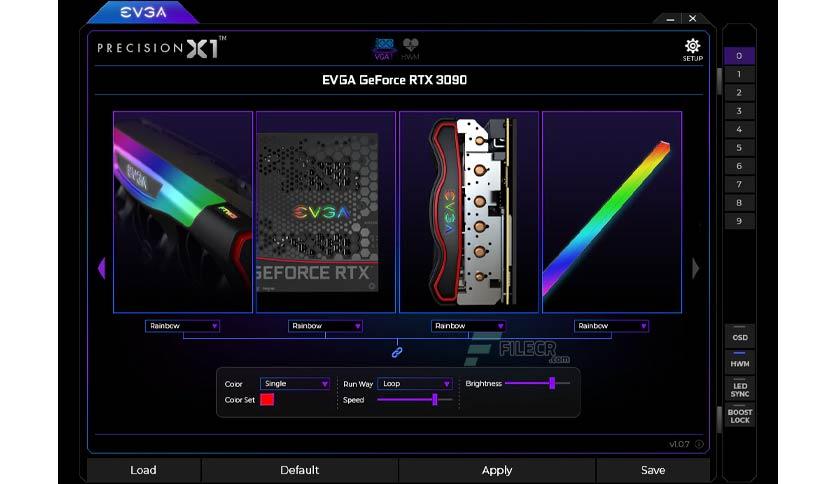
Task: Expand the Run Way dropdown showing Loop
Action: (x=415, y=384)
